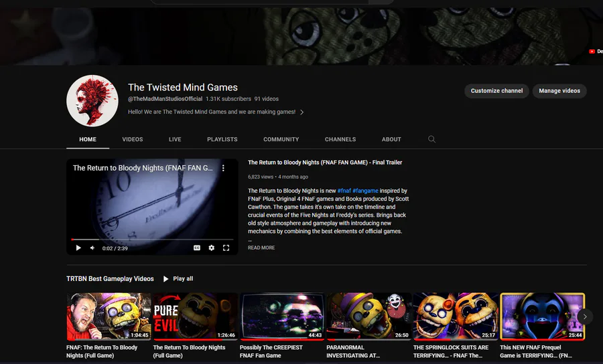The height and width of the screenshot is (364, 603).
Task: Click the video progress bar
Action: point(152,240)
